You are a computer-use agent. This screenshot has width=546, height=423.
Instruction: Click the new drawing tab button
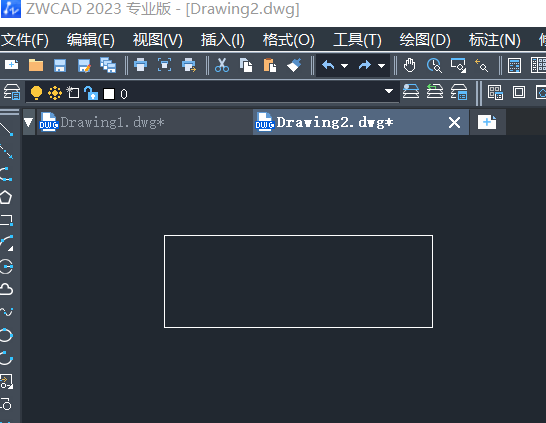pos(487,122)
